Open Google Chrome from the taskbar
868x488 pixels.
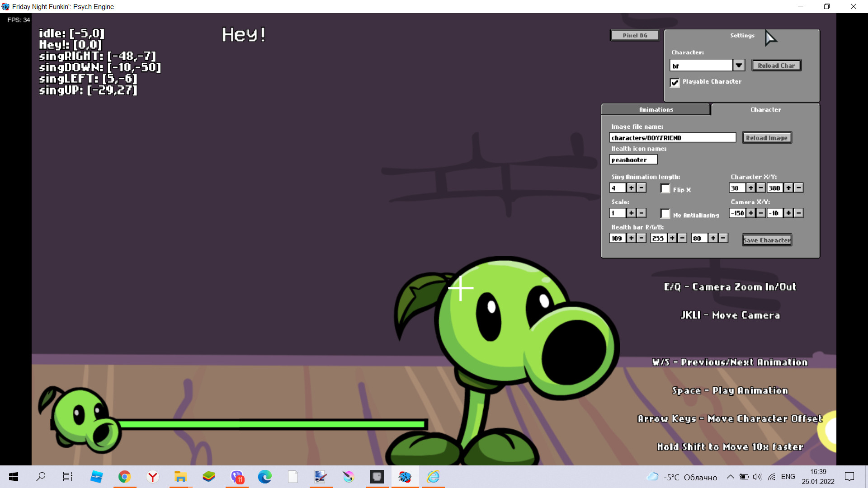pos(125,476)
